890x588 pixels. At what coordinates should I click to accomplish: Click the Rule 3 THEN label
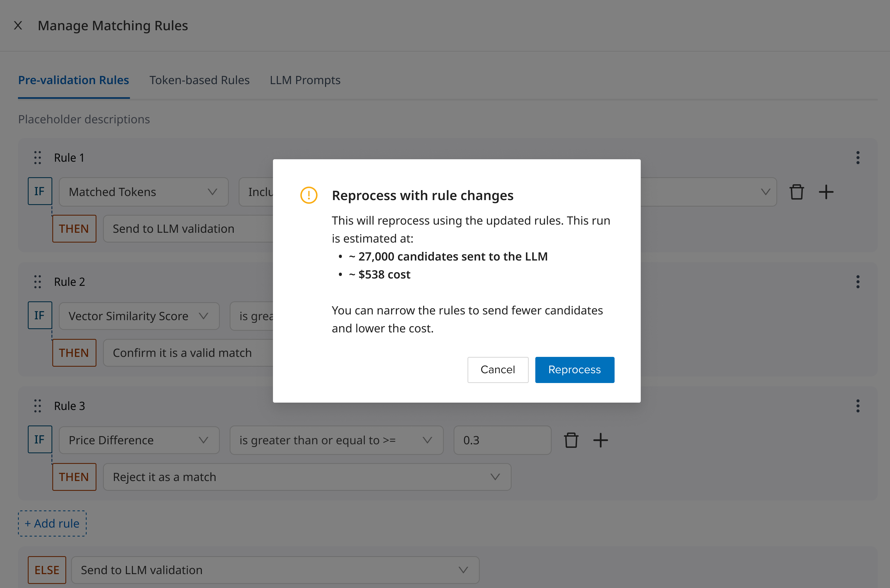click(x=74, y=477)
